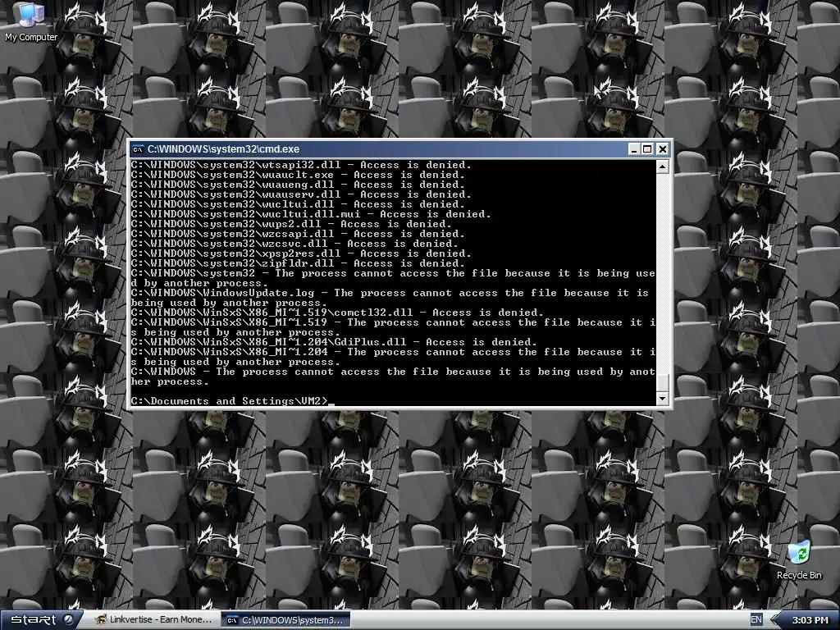Click the wups2.dll output line

tap(291, 223)
